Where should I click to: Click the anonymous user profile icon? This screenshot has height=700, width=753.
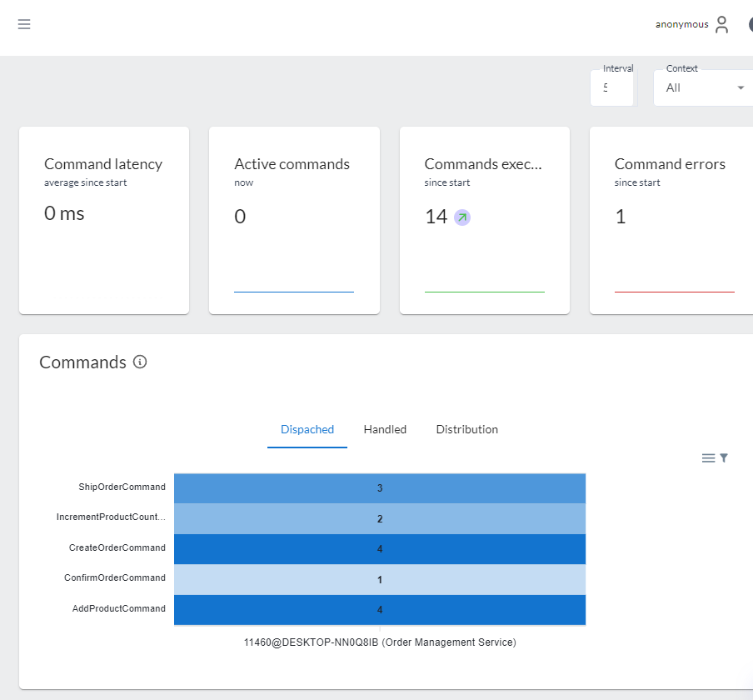(721, 24)
